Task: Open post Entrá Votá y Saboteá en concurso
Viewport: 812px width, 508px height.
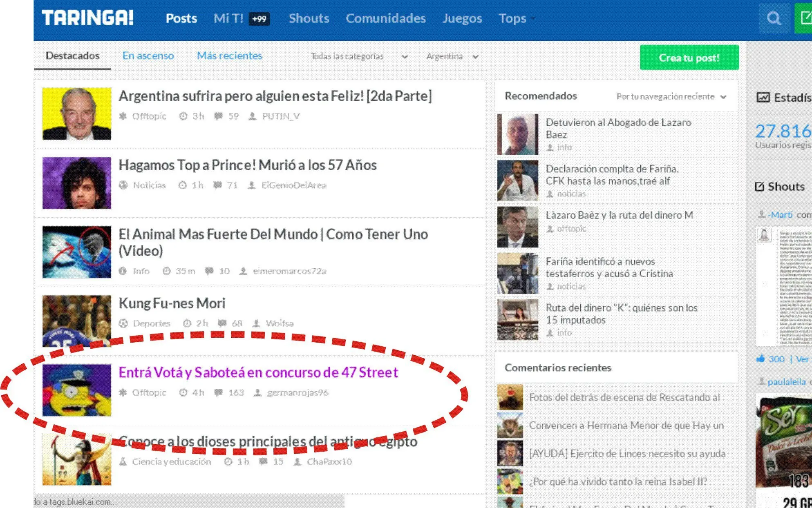Action: point(258,372)
